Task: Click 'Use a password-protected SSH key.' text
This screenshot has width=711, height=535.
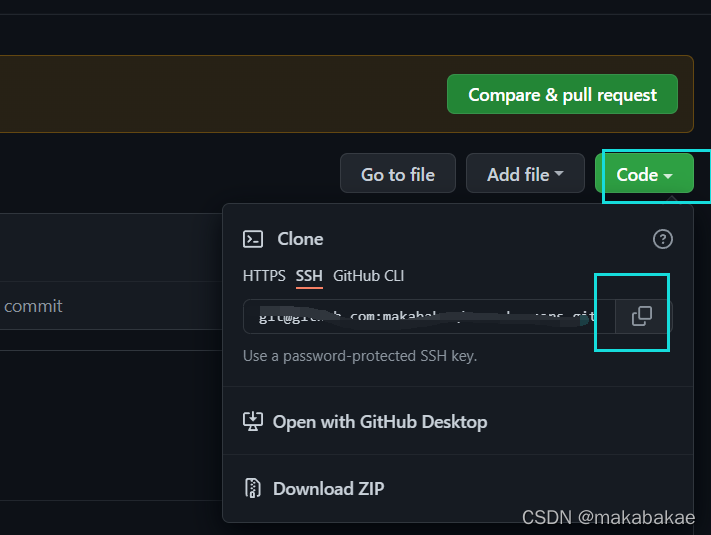Action: click(x=360, y=356)
